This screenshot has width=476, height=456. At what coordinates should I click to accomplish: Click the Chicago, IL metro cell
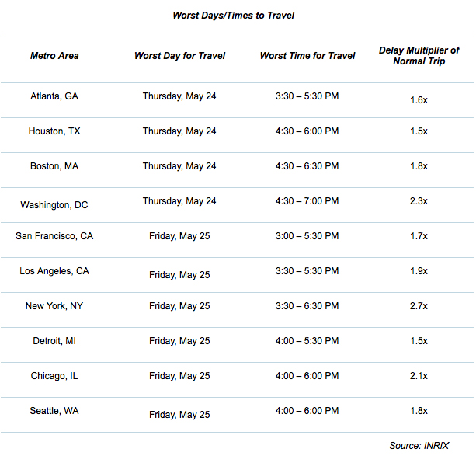(54, 375)
